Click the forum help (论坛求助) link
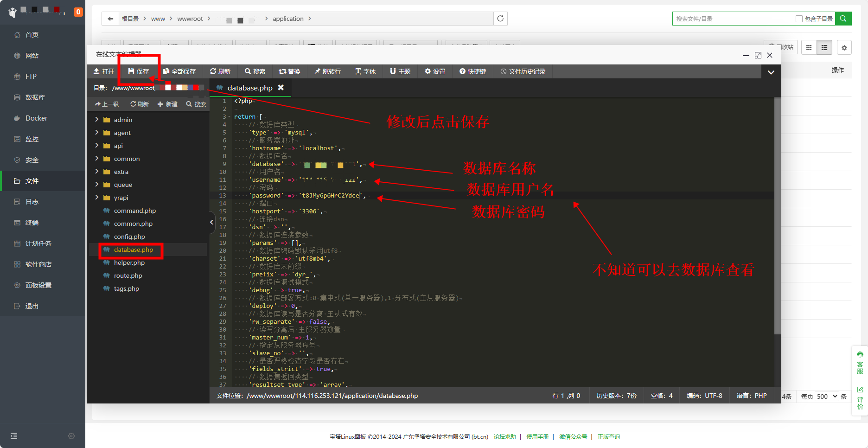 pyautogui.click(x=504, y=436)
